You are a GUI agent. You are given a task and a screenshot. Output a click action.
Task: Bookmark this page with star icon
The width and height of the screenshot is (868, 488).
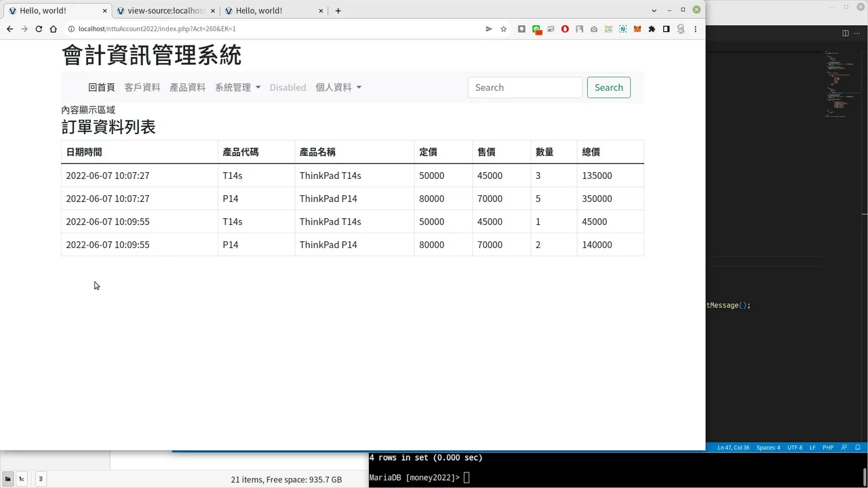[503, 29]
